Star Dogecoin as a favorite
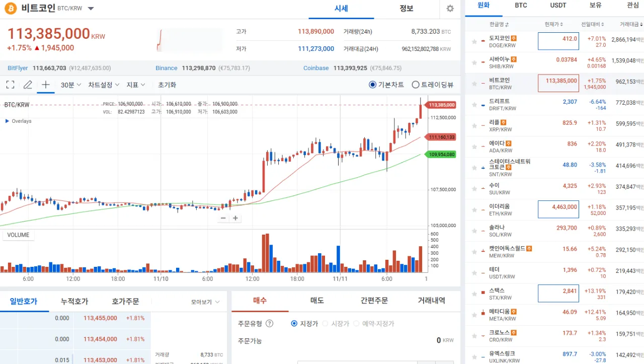The height and width of the screenshot is (364, 644). pyautogui.click(x=474, y=41)
